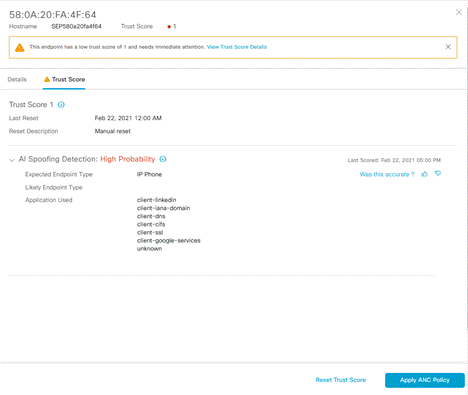Click Application Used label
The width and height of the screenshot is (468, 395).
pyautogui.click(x=49, y=200)
